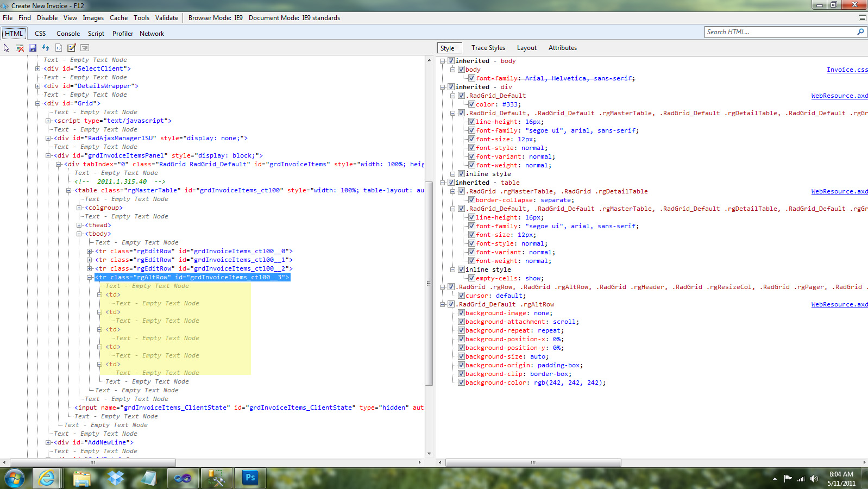The width and height of the screenshot is (868, 489).
Task: Click the word wrap toolbar icon
Action: (85, 48)
